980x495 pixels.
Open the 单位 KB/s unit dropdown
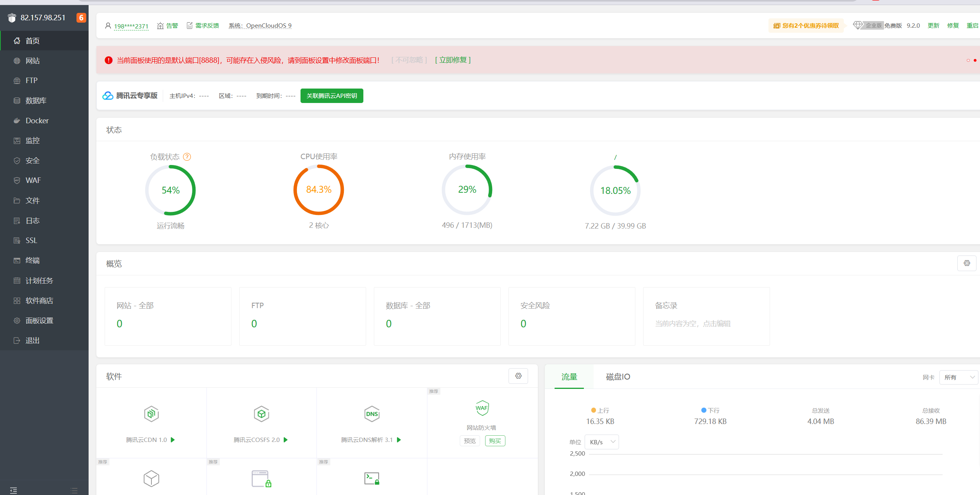(602, 442)
